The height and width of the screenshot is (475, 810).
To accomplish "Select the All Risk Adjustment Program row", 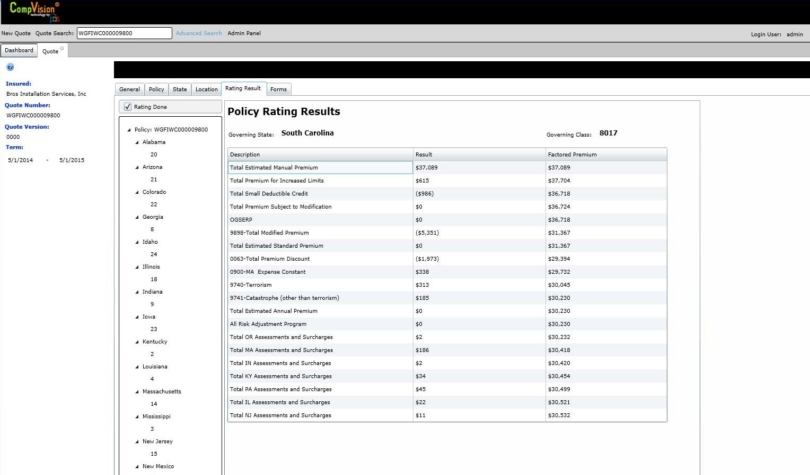I will point(447,324).
